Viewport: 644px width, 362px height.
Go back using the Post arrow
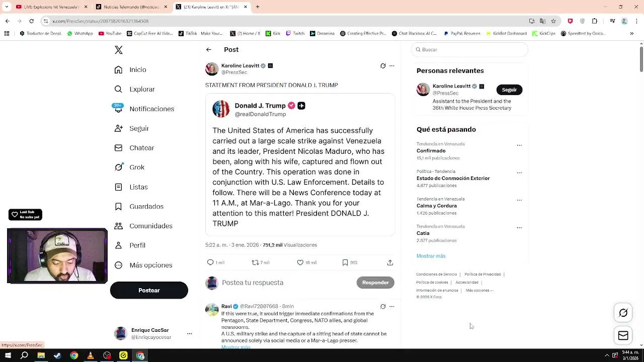209,49
